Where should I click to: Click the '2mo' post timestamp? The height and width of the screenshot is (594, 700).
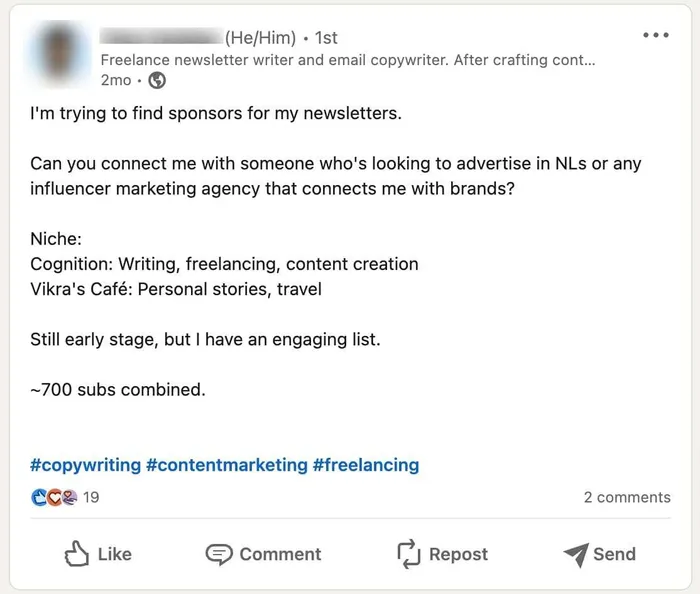pos(116,81)
